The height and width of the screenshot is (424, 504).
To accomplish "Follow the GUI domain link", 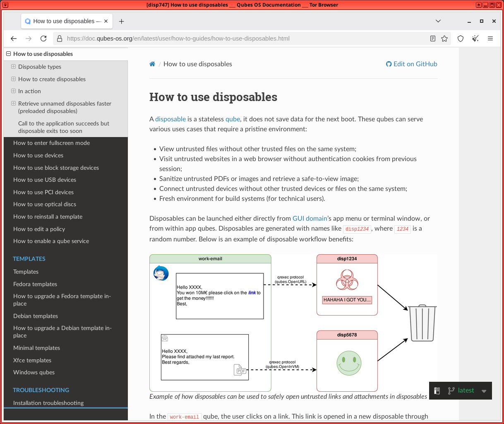I will 310,218.
